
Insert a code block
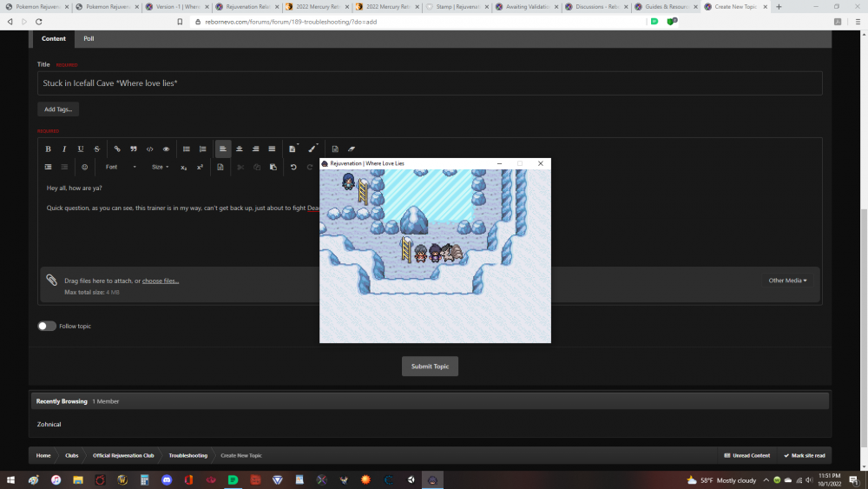tap(149, 149)
